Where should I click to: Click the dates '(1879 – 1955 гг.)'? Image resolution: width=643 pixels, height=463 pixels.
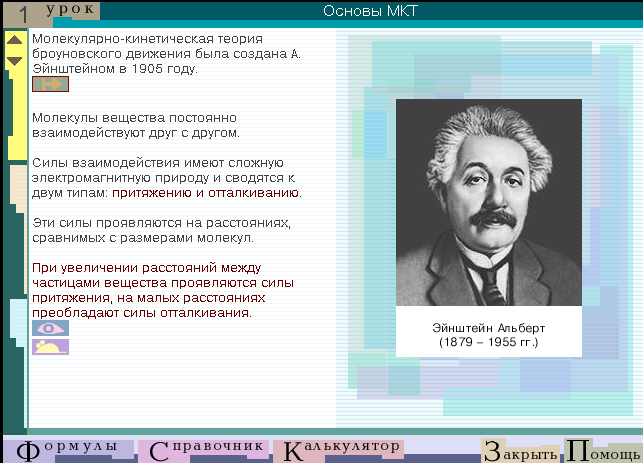(x=488, y=342)
